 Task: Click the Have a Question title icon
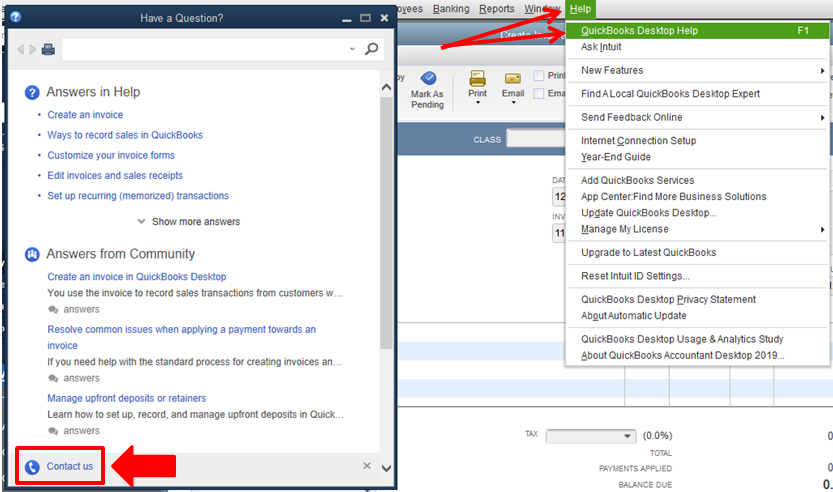(15, 16)
